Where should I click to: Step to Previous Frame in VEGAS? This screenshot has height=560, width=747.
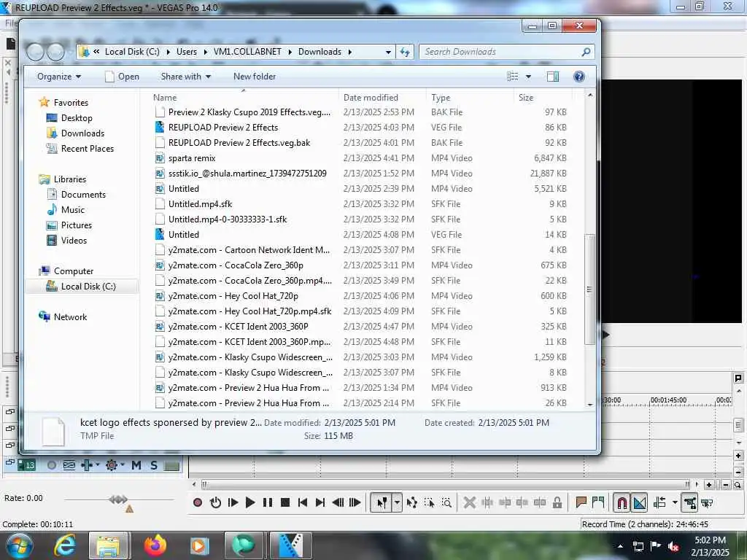pyautogui.click(x=338, y=502)
